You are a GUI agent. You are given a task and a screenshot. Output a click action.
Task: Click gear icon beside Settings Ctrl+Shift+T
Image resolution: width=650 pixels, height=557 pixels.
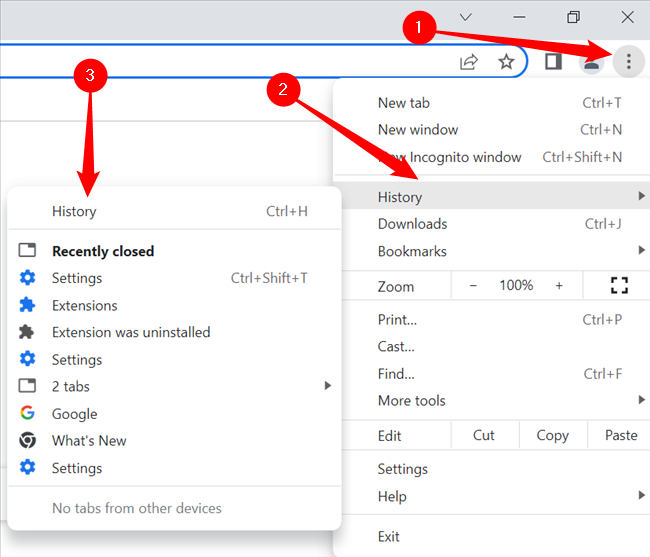(27, 278)
